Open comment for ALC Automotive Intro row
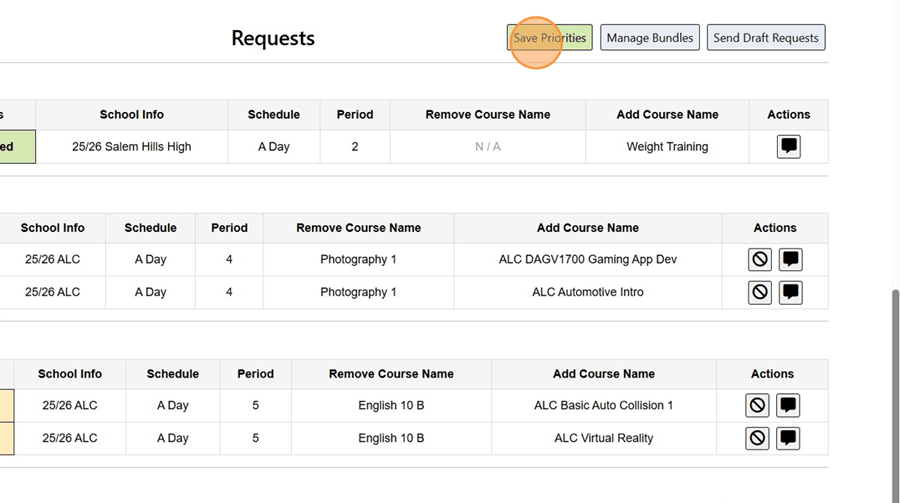This screenshot has width=900, height=503. pos(790,293)
